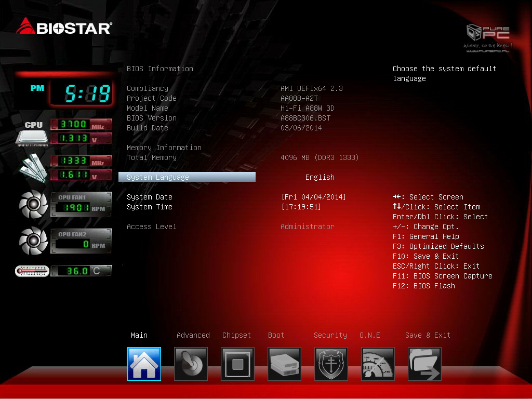Open the Save & Exit folder icon
This screenshot has width=532, height=399.
click(x=425, y=364)
